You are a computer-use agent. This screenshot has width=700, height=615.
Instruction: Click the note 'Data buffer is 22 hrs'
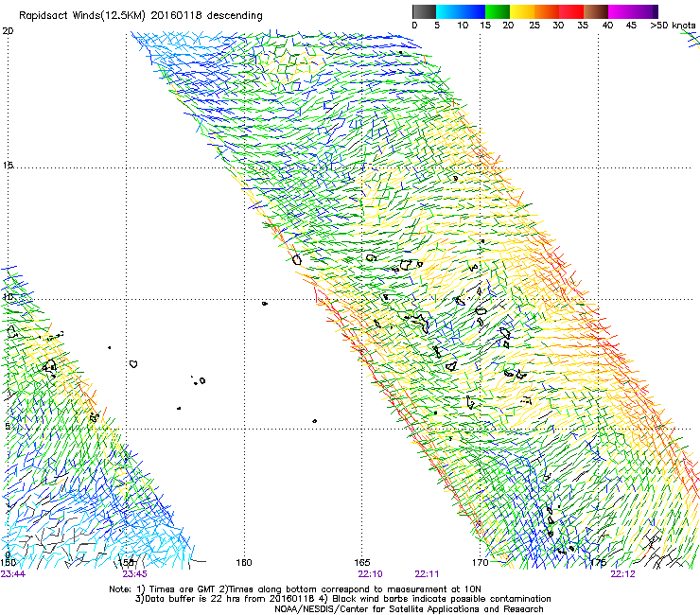[x=193, y=599]
